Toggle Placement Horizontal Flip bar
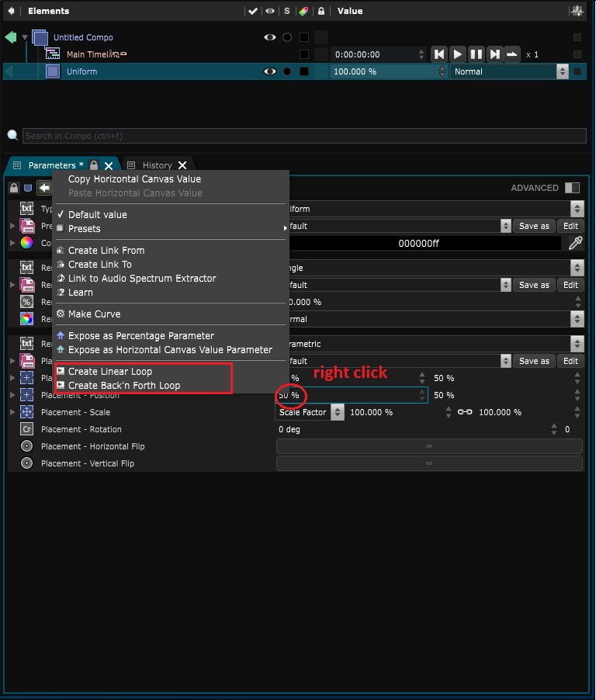The height and width of the screenshot is (700, 596). pyautogui.click(x=428, y=446)
